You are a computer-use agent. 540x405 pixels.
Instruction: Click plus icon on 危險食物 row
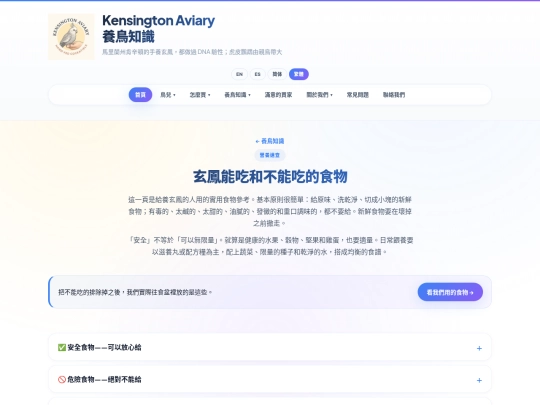(x=479, y=380)
